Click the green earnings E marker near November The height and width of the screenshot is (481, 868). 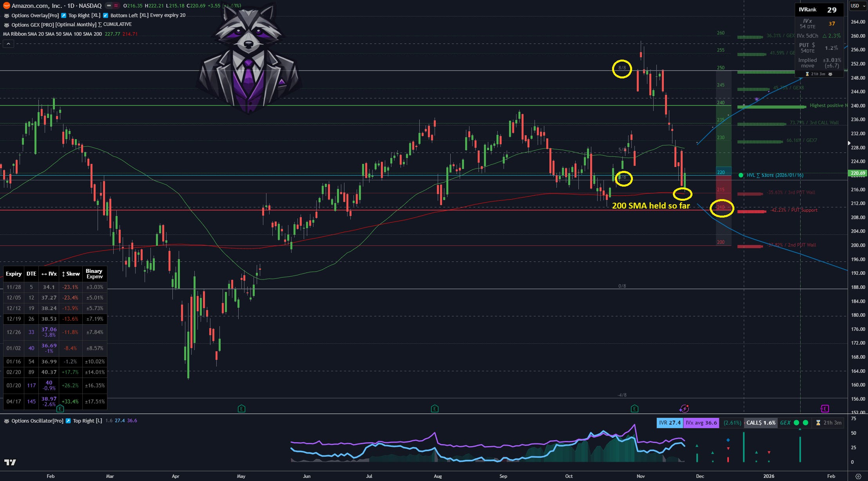[x=634, y=409]
